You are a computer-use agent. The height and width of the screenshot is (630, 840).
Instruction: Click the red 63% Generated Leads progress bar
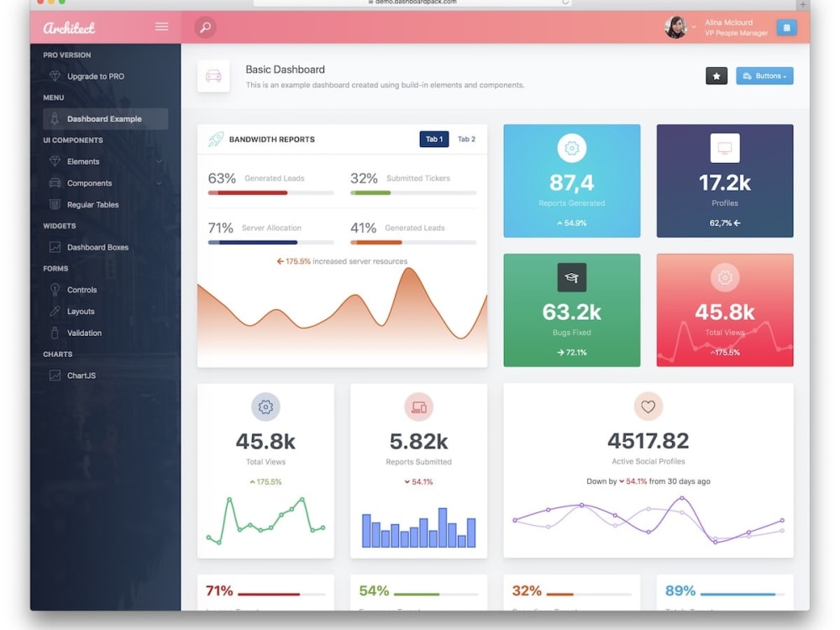point(271,193)
